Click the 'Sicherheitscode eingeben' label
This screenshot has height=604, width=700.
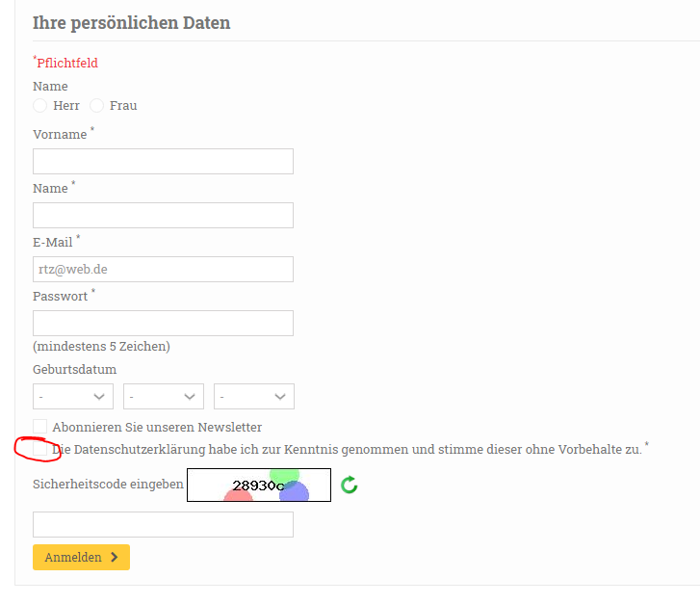[x=108, y=484]
